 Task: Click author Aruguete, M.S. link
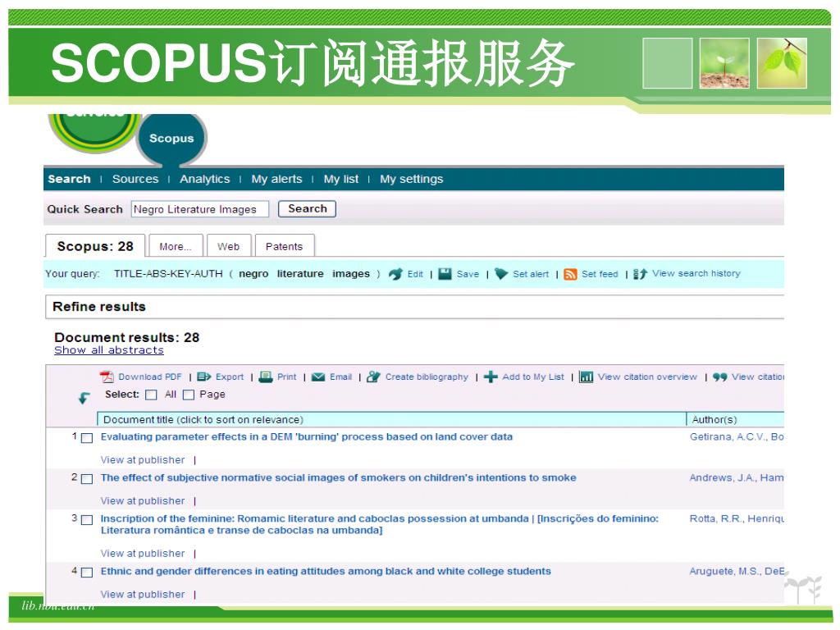click(725, 571)
